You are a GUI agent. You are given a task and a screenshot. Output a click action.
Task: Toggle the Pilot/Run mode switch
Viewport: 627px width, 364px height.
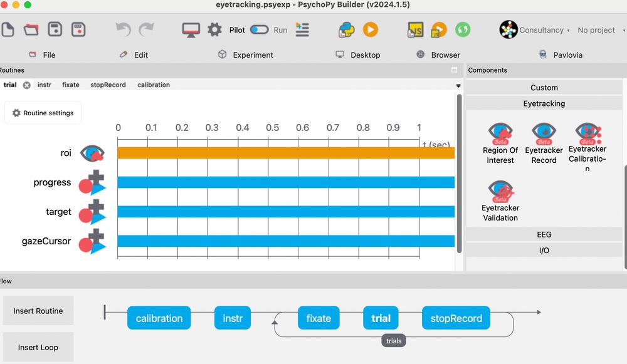tap(259, 30)
